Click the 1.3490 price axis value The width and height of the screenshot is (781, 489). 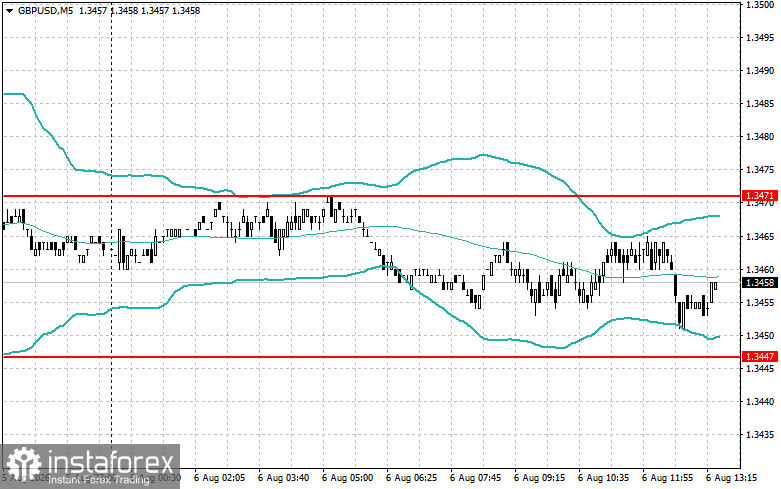point(760,71)
